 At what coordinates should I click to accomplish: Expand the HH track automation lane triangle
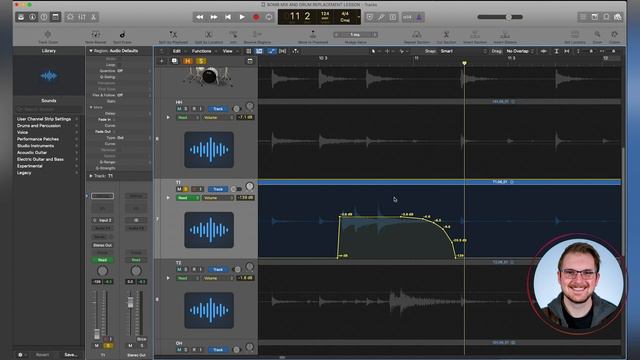point(168,118)
